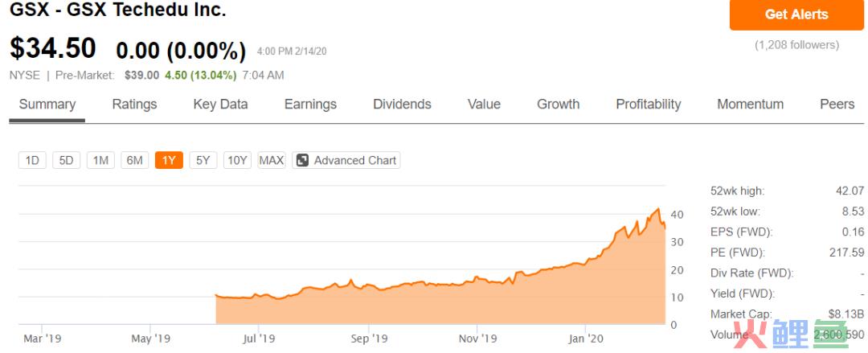Image resolution: width=868 pixels, height=353 pixels.
Task: Choose the 6M chart range
Action: 134,160
